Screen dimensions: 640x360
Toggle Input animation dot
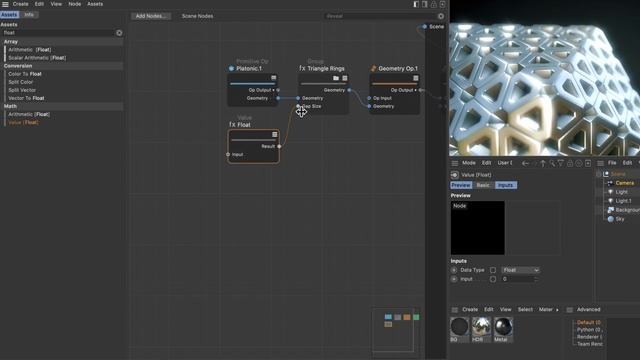point(454,279)
